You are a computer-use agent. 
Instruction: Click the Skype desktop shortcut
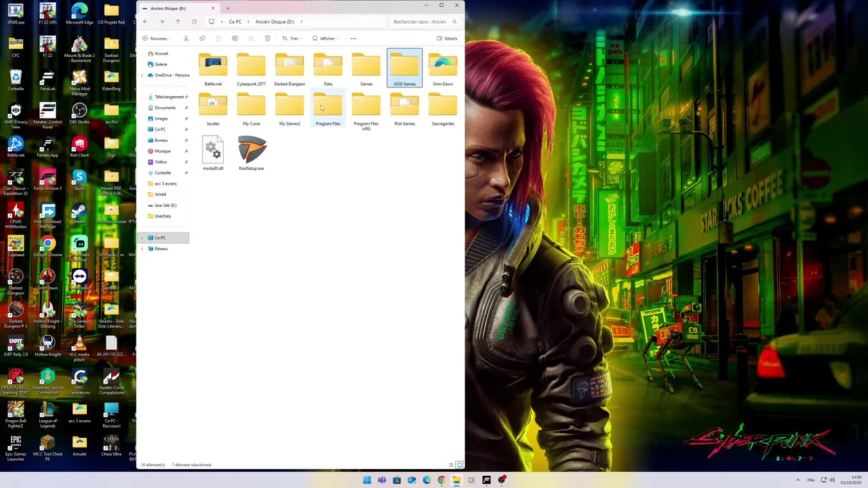79,179
